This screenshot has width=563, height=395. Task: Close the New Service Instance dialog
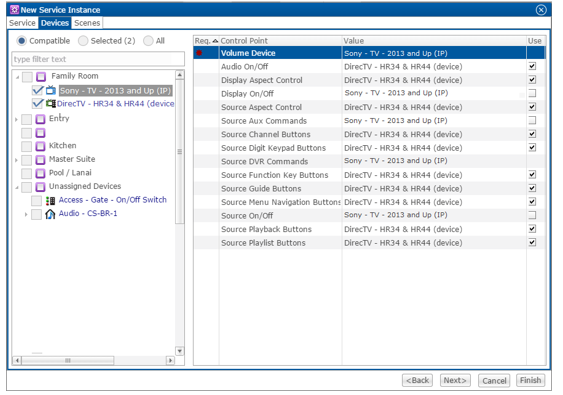[x=541, y=10]
